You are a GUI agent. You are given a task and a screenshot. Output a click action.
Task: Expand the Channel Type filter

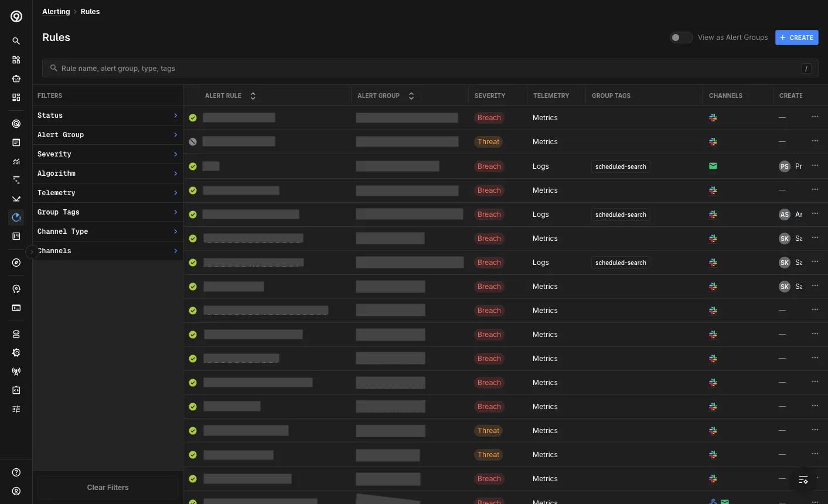pos(108,231)
